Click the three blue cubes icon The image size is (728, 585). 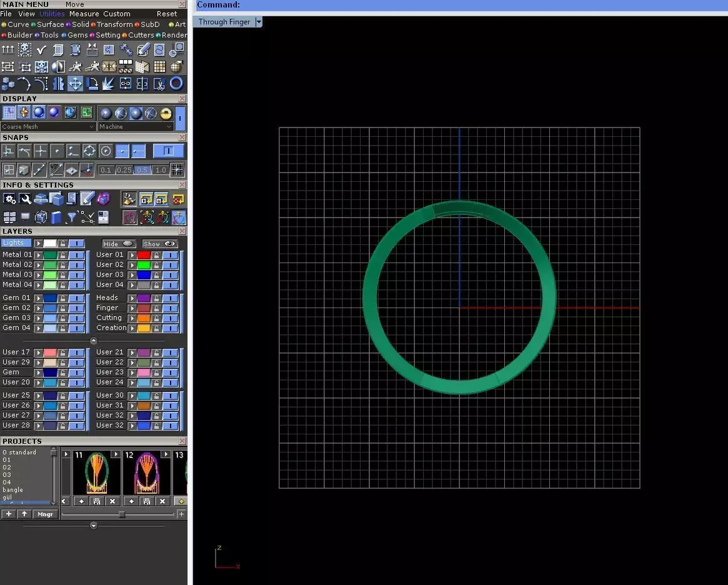(x=8, y=84)
